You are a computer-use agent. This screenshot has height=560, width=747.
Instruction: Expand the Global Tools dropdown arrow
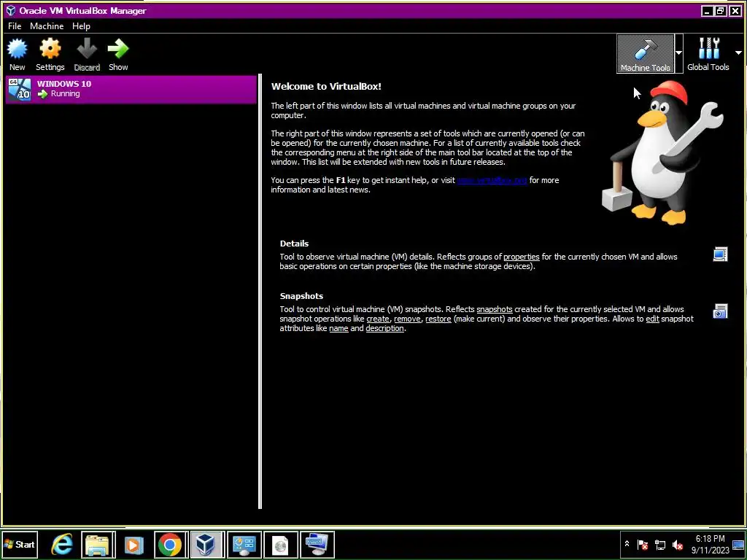tap(738, 52)
